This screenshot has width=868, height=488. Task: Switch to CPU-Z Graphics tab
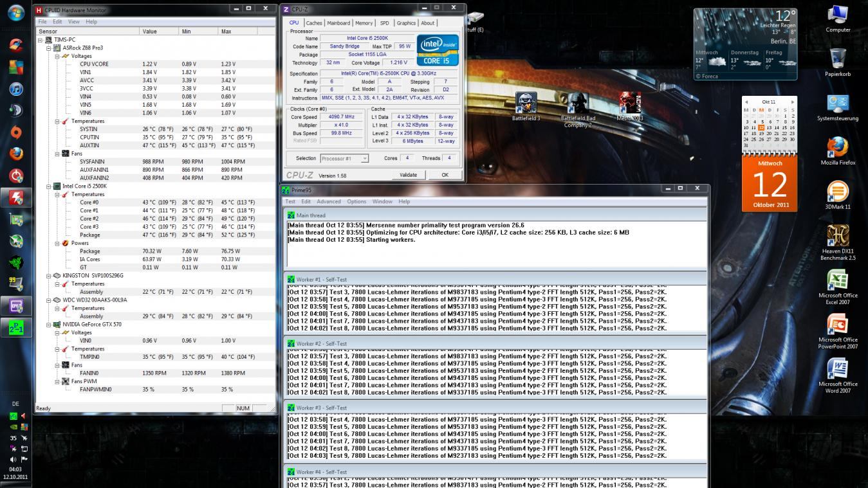point(406,23)
